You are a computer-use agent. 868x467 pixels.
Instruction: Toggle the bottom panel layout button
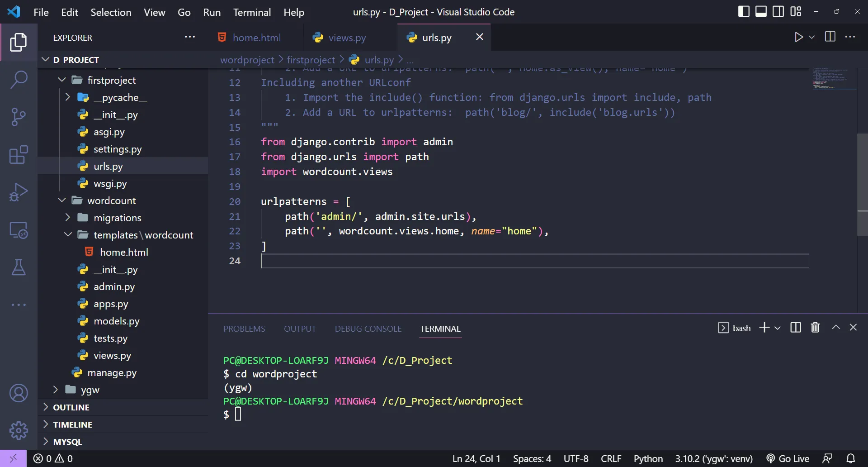coord(761,12)
